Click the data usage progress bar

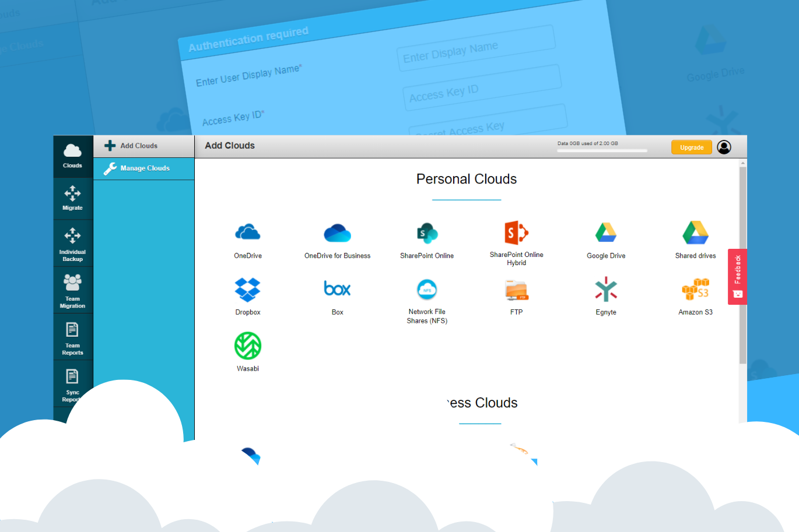[602, 151]
